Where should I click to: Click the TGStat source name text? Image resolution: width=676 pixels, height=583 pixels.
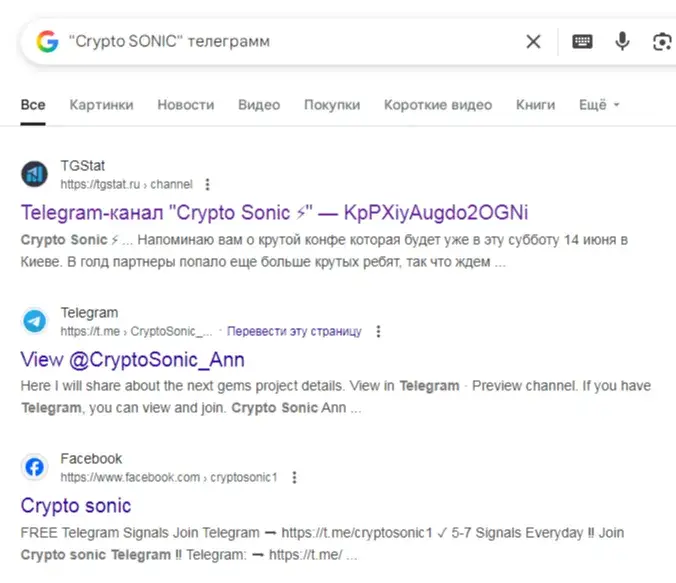point(82,166)
